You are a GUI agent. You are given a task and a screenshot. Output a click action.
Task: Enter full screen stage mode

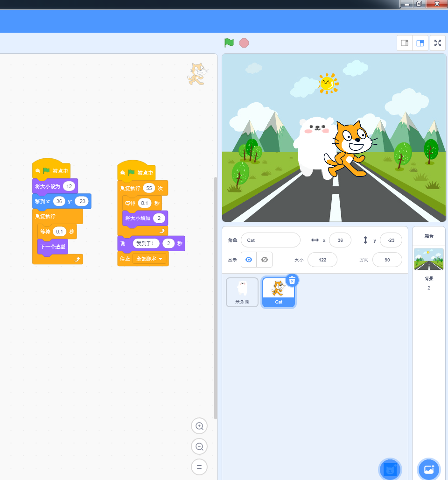(438, 43)
